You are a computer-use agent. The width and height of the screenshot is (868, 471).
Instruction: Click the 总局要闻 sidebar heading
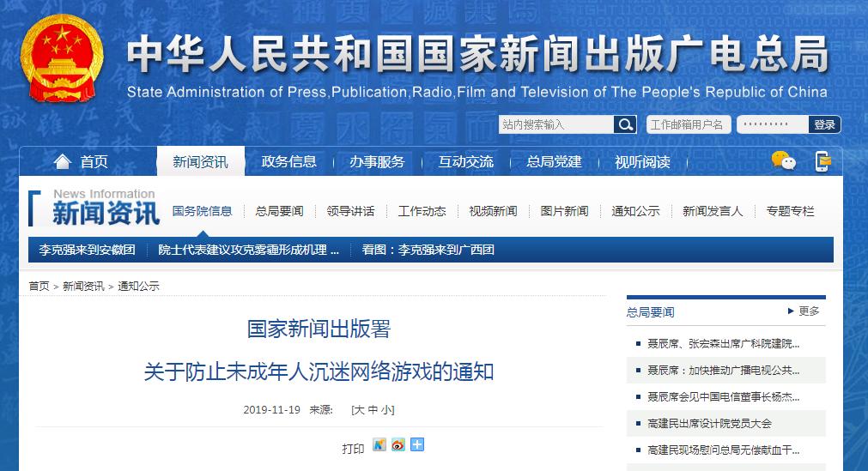coord(651,312)
